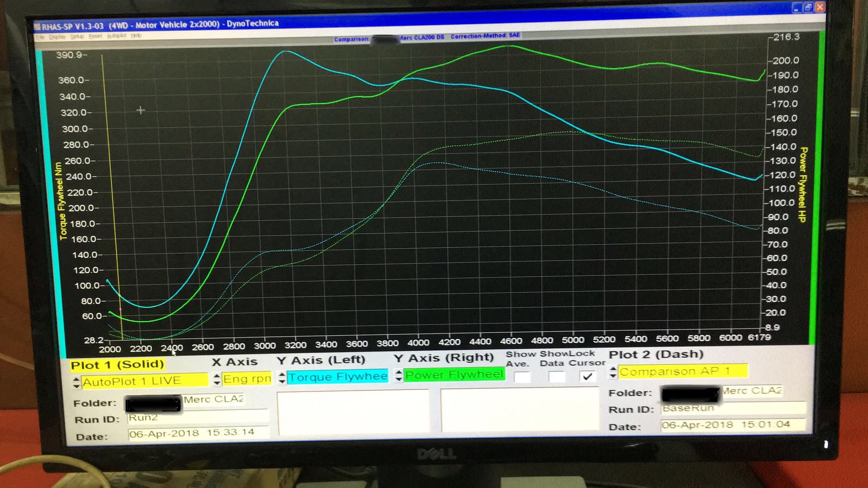Step the Y Axis Right selector arrows
The height and width of the screenshot is (488, 868).
point(399,375)
